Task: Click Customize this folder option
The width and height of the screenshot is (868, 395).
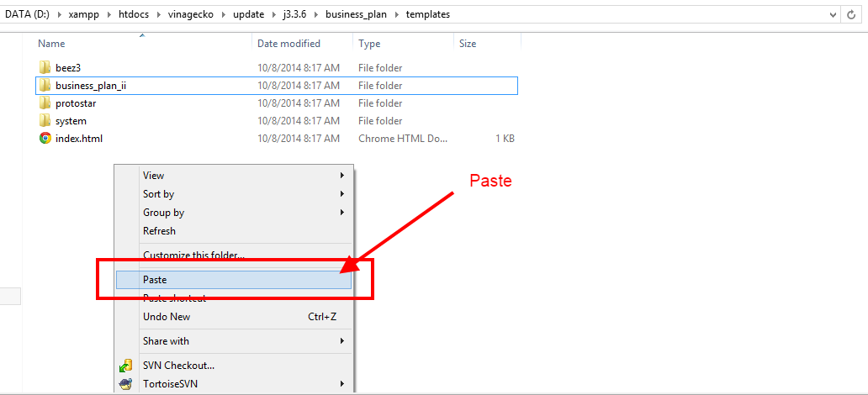Action: tap(193, 255)
